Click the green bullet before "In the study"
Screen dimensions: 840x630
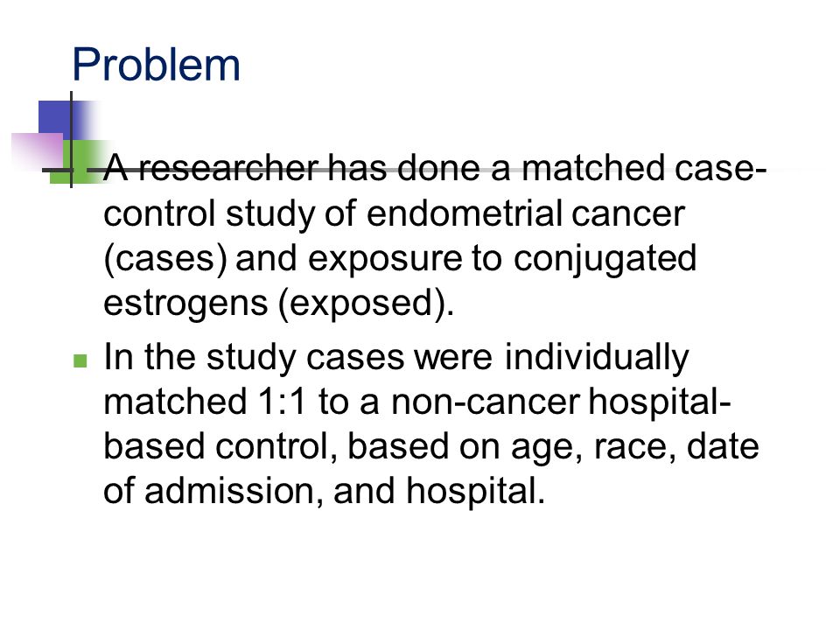click(x=80, y=360)
